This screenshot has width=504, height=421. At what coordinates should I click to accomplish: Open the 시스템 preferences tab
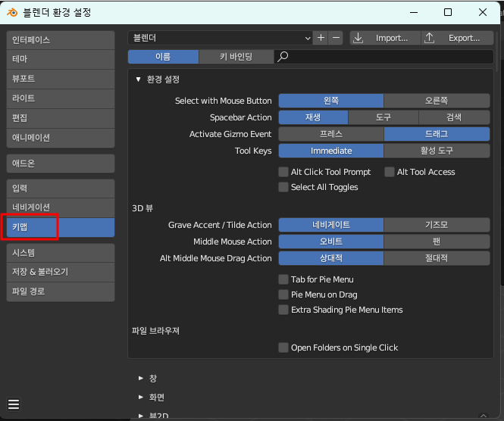click(61, 253)
